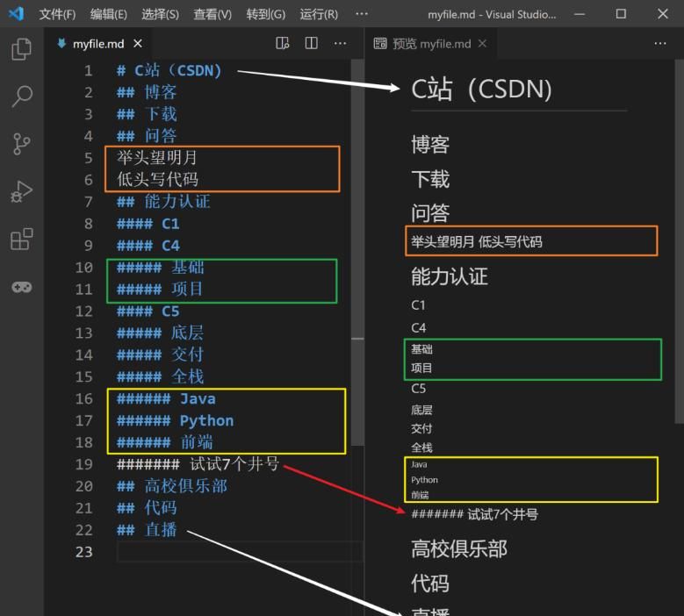Viewport: 684px width, 616px height.
Task: Click line 18 '###### 前端' in editor
Action: pyautogui.click(x=165, y=442)
